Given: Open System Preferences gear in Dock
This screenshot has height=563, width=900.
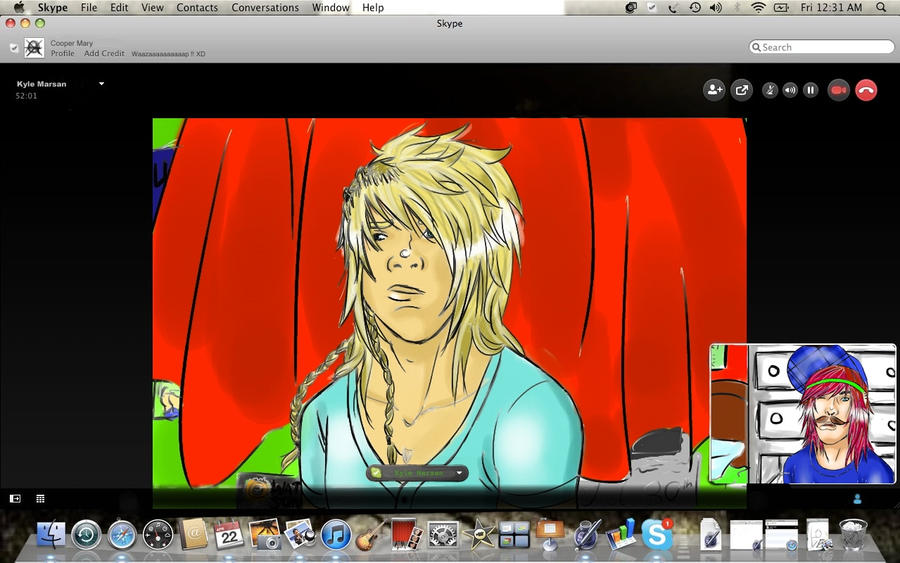Looking at the screenshot, I should tap(443, 535).
